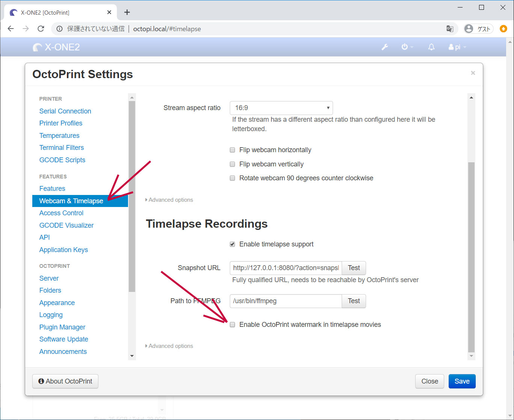
Task: Toggle Flip webcam horizontally checkbox
Action: pyautogui.click(x=232, y=150)
